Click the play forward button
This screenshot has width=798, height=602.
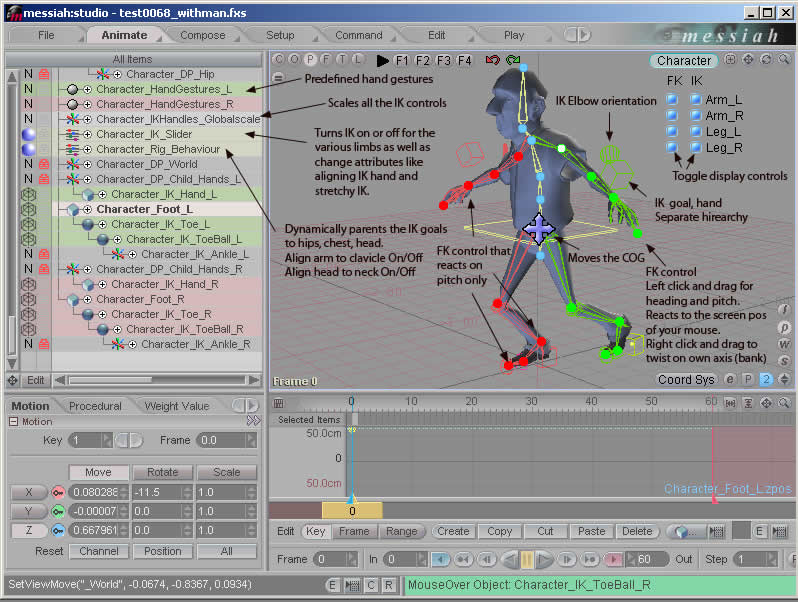click(x=544, y=560)
